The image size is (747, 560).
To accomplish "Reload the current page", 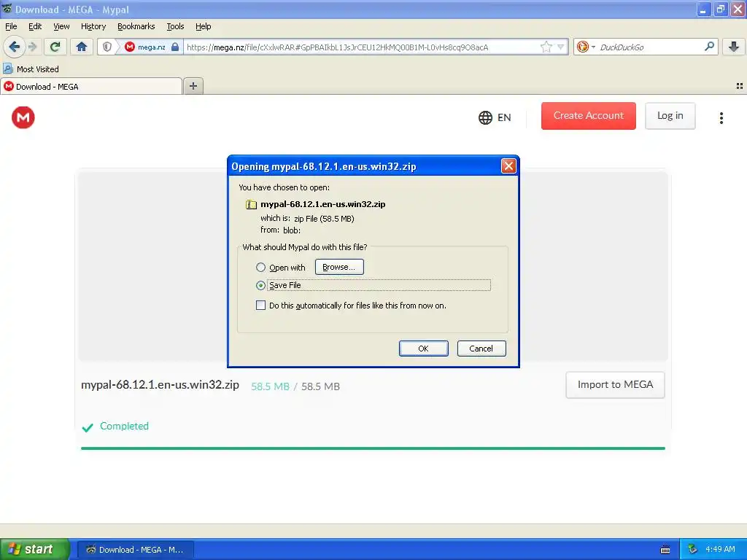I will tap(55, 47).
